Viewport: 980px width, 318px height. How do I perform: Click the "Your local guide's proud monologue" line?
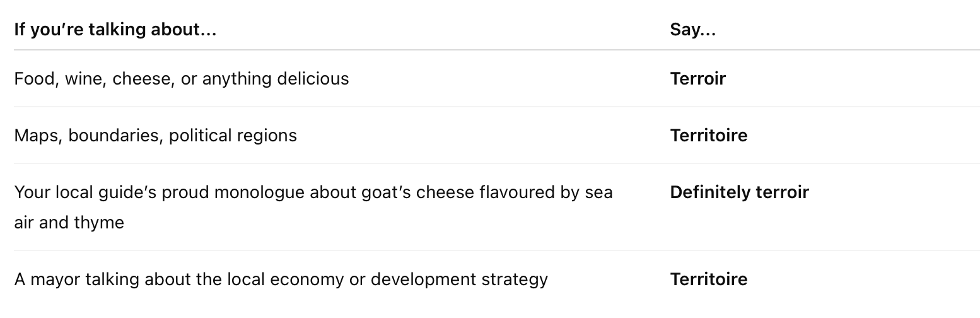tap(313, 192)
